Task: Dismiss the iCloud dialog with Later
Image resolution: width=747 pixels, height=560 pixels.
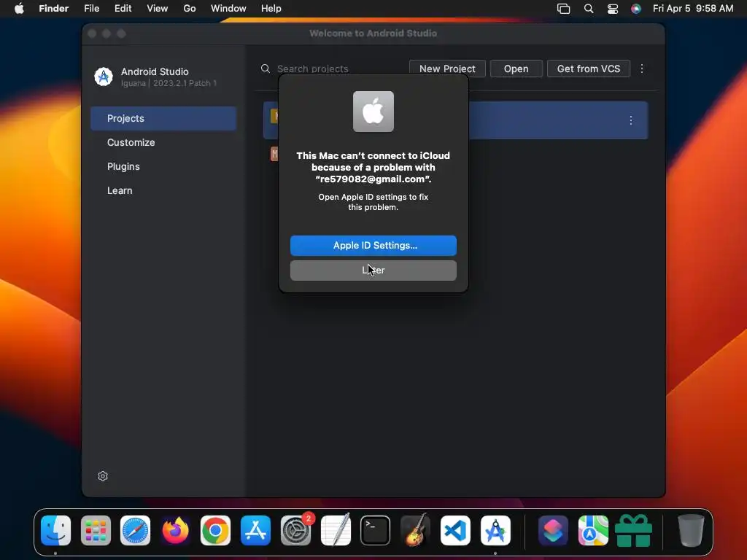Action: pos(373,270)
